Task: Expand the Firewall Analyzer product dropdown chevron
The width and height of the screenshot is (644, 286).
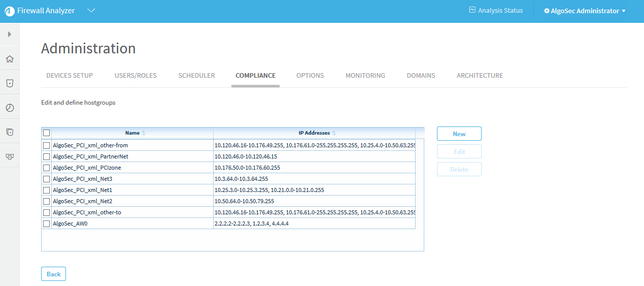Action: coord(91,11)
